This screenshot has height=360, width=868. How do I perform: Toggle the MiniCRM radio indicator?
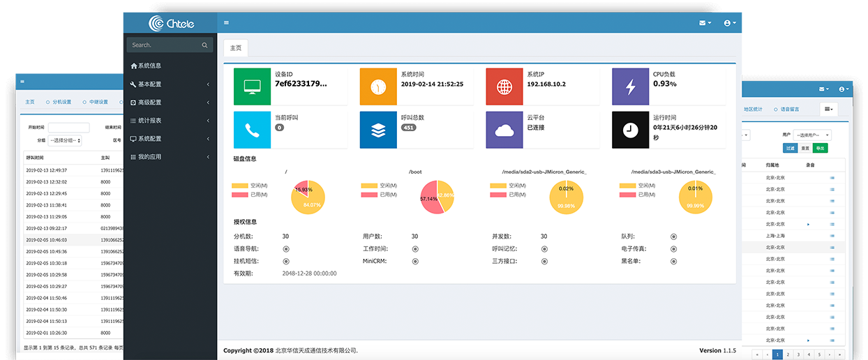coord(415,262)
